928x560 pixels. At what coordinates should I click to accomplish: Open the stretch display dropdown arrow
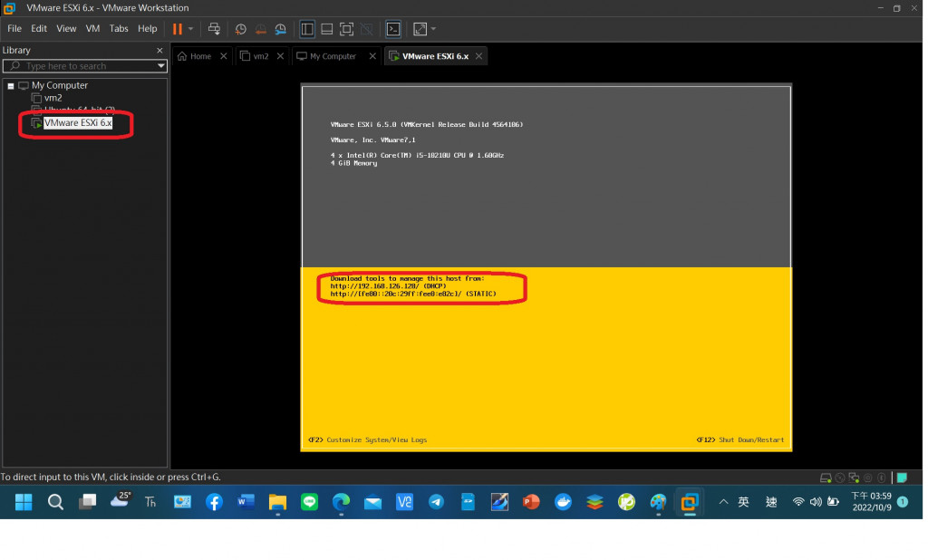tap(434, 29)
